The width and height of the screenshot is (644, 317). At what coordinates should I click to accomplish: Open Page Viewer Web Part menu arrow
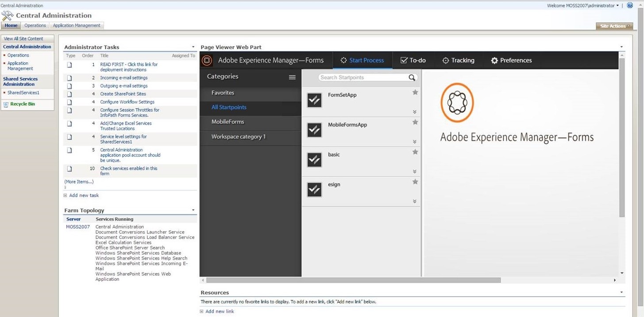click(621, 47)
